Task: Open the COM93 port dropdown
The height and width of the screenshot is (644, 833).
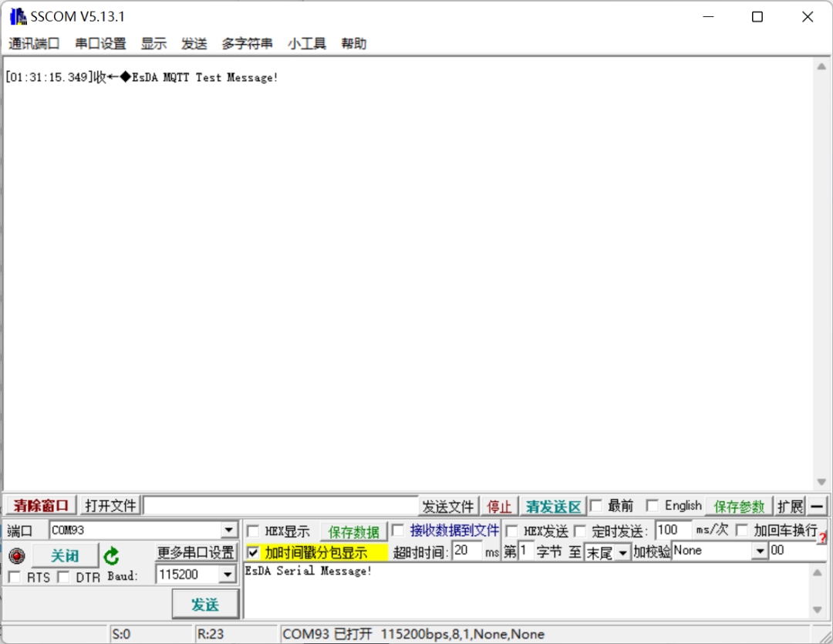Action: [x=230, y=530]
